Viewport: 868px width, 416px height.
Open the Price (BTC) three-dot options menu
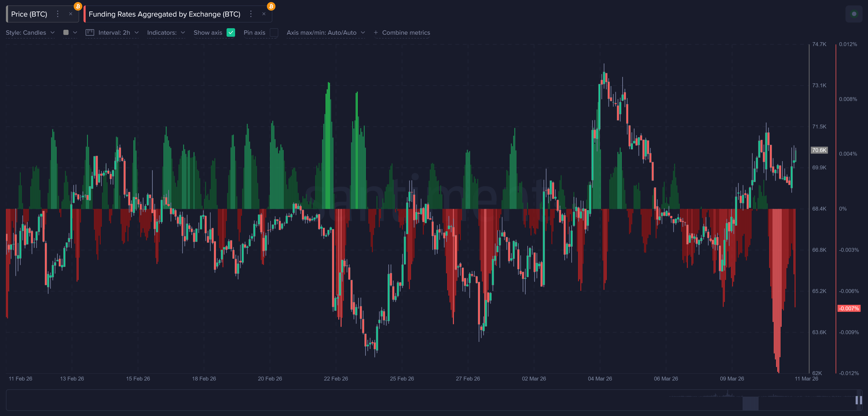[x=58, y=14]
